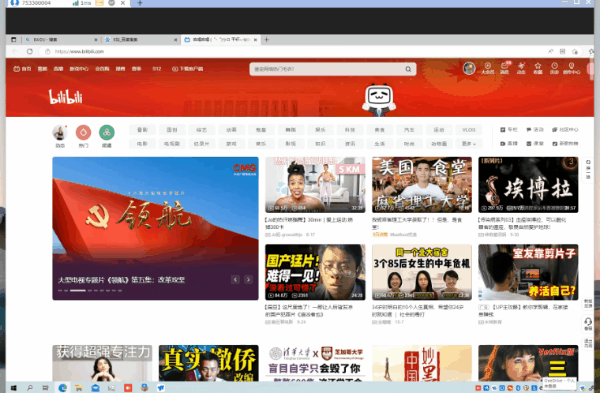This screenshot has width=600, height=393.
Task: Select the 电视剧 category chip
Action: pyautogui.click(x=172, y=144)
